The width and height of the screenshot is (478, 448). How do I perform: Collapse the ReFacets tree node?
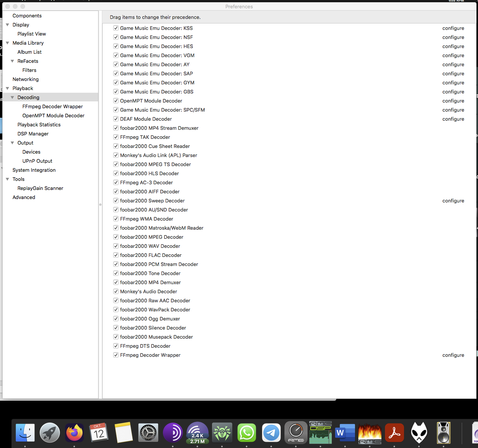pyautogui.click(x=12, y=61)
